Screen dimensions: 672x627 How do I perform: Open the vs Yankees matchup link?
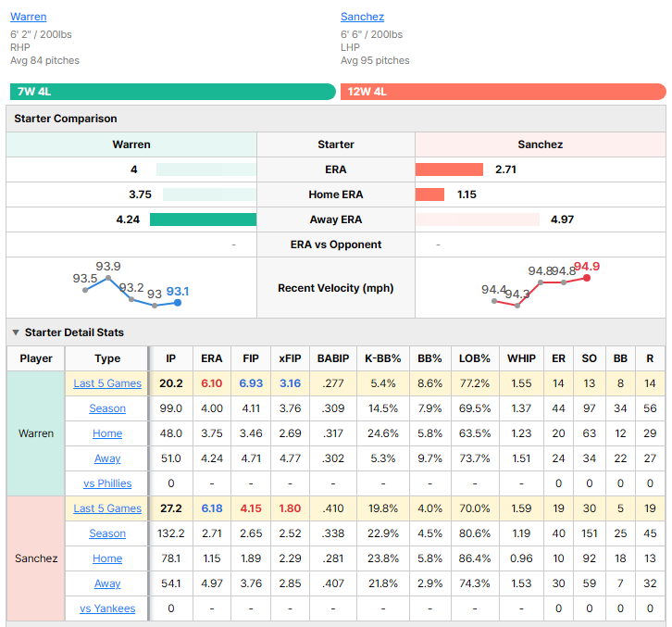click(107, 608)
